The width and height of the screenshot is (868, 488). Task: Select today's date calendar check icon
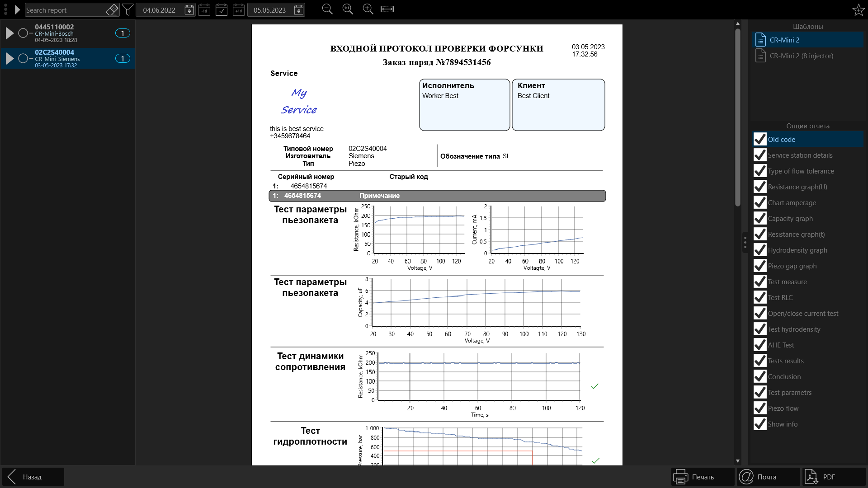point(222,9)
